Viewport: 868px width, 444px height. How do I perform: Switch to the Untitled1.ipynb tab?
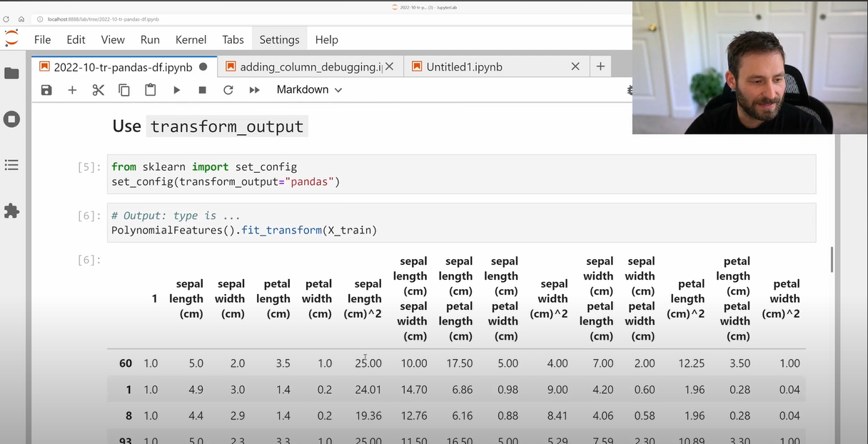point(464,67)
